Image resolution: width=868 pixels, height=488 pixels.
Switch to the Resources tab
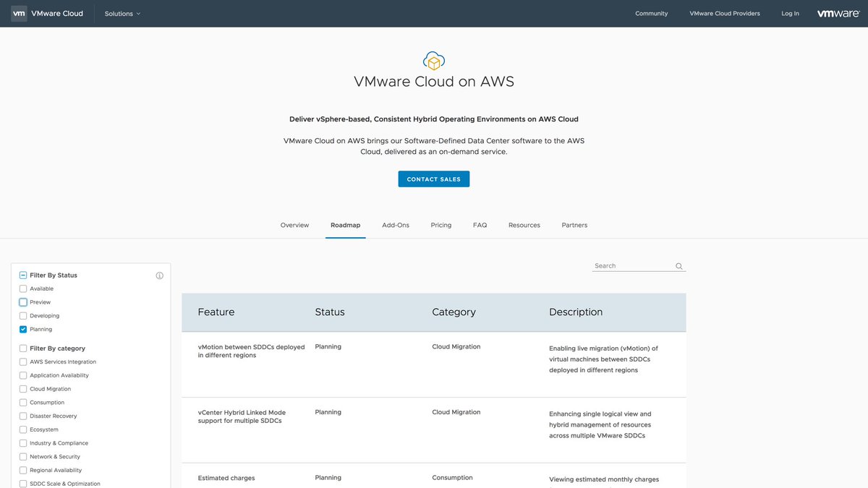point(524,226)
